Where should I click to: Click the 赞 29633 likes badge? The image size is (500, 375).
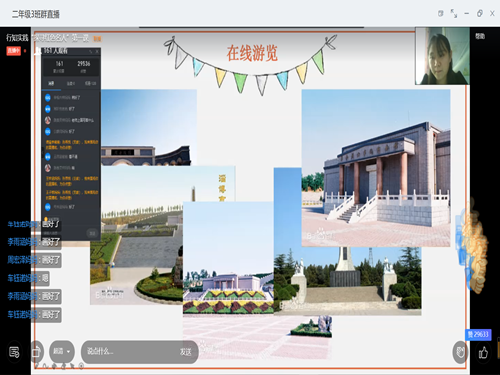[478, 334]
